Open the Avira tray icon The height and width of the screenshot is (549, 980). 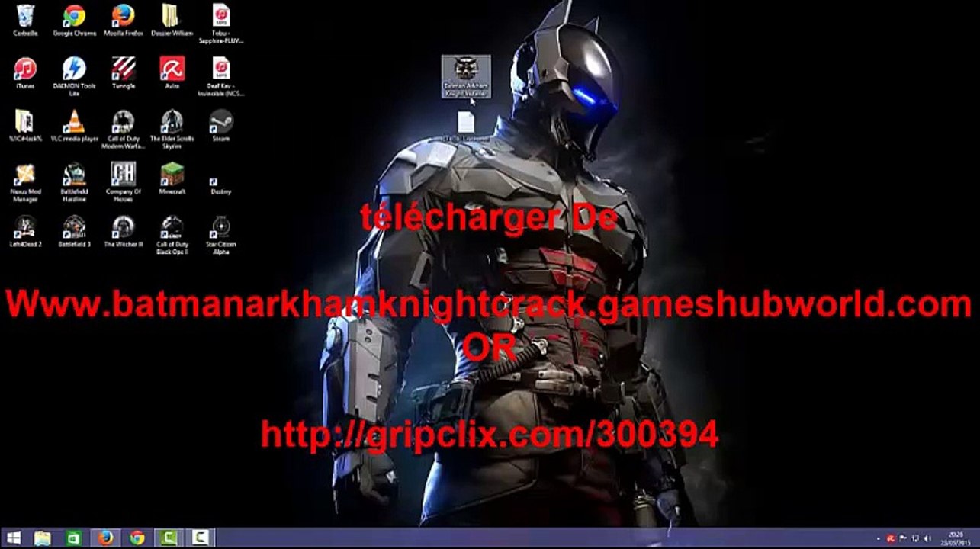click(890, 539)
